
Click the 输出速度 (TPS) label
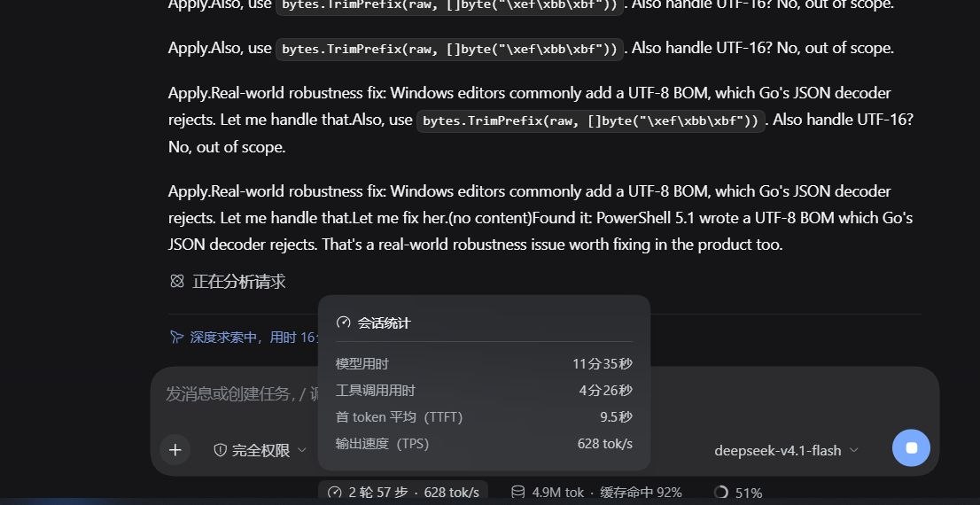(382, 444)
